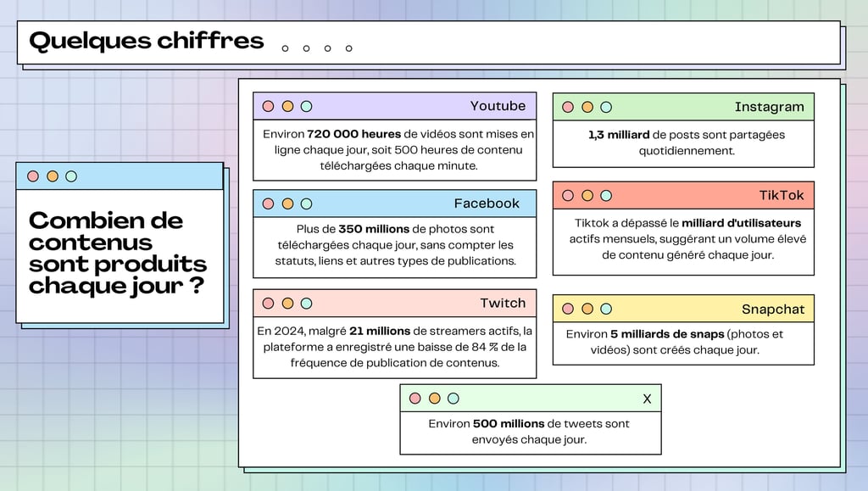The height and width of the screenshot is (491, 868).
Task: Click the green dot on the Instagram card
Action: coord(607,108)
